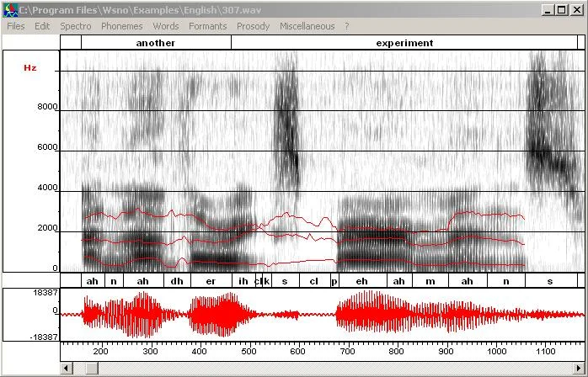Select the word label 'another'
The height and width of the screenshot is (377, 588).
156,43
